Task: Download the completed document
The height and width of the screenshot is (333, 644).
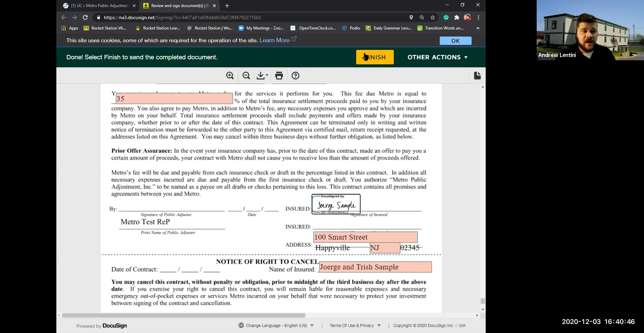Action: [x=260, y=75]
